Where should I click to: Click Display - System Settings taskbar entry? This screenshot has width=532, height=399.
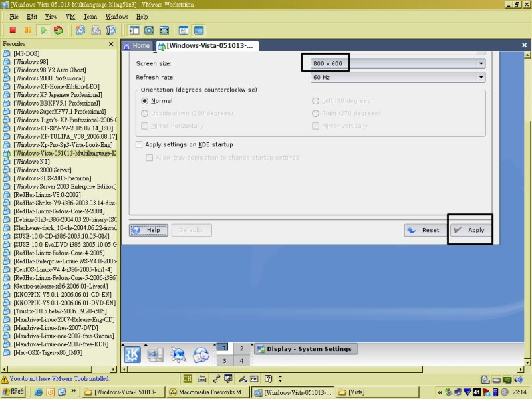pos(306,349)
